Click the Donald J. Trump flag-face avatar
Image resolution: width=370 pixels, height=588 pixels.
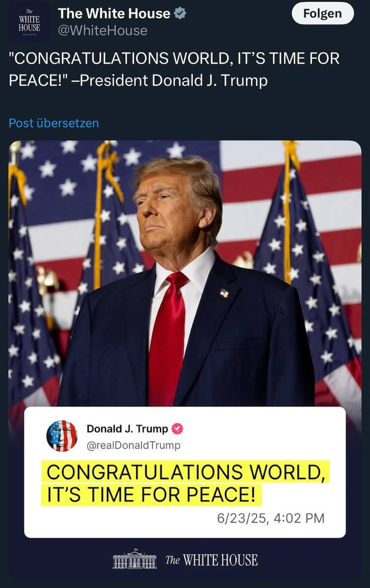click(x=62, y=436)
